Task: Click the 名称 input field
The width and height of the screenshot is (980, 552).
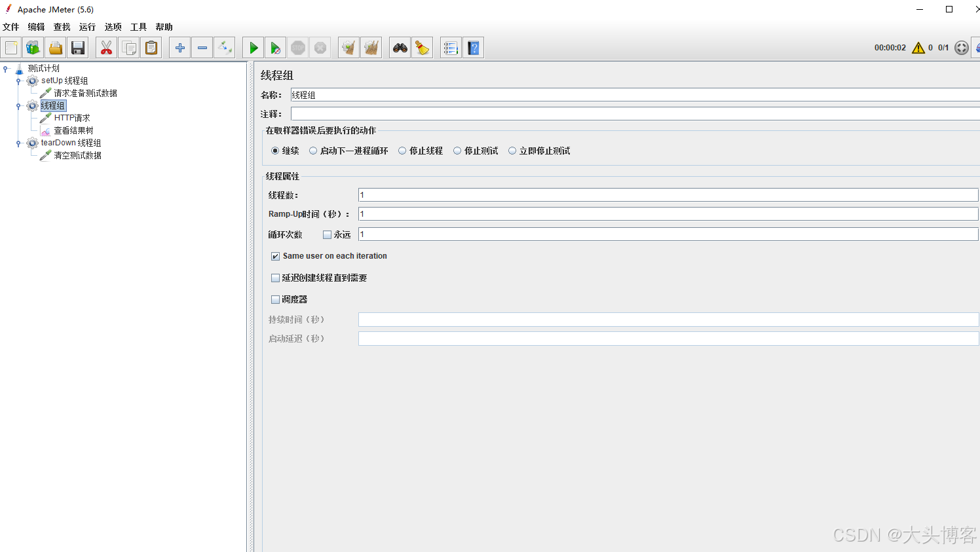Action: [x=635, y=95]
